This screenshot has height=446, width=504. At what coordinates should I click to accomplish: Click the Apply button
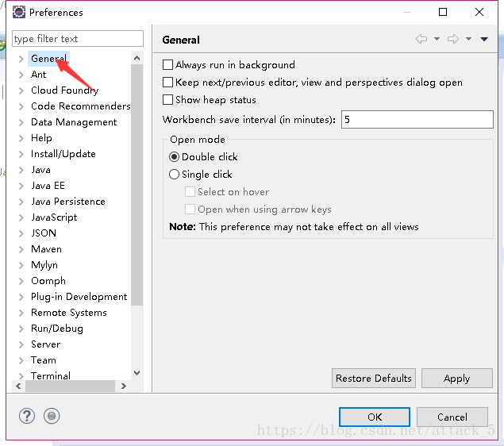tap(456, 379)
